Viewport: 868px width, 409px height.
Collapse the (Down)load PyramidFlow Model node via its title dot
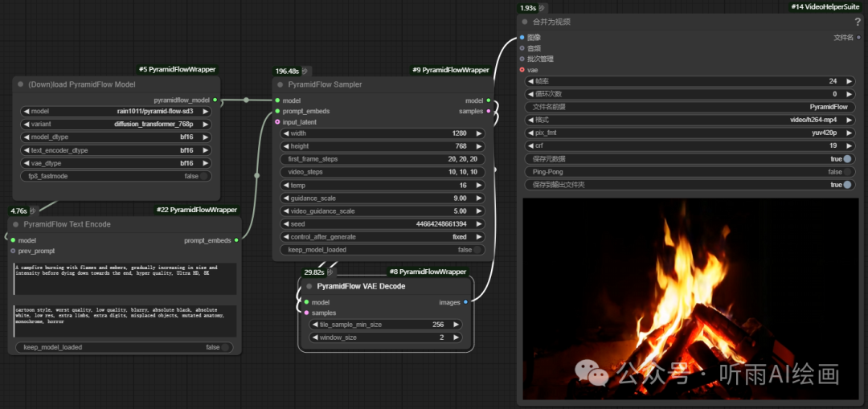click(20, 84)
